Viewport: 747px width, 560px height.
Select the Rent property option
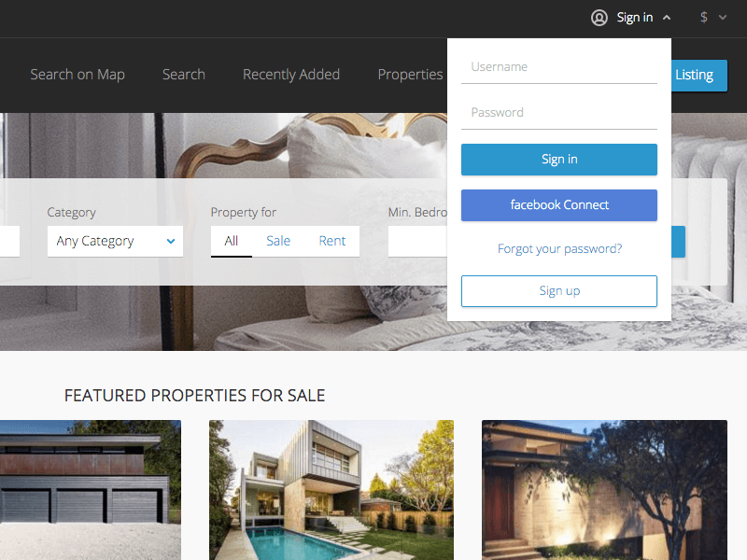click(x=332, y=242)
